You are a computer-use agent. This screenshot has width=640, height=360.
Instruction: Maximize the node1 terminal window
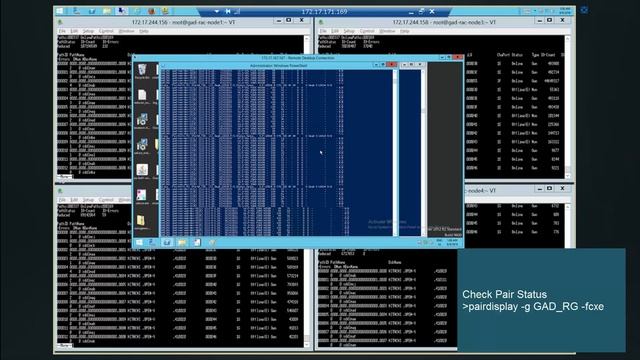(289, 20)
